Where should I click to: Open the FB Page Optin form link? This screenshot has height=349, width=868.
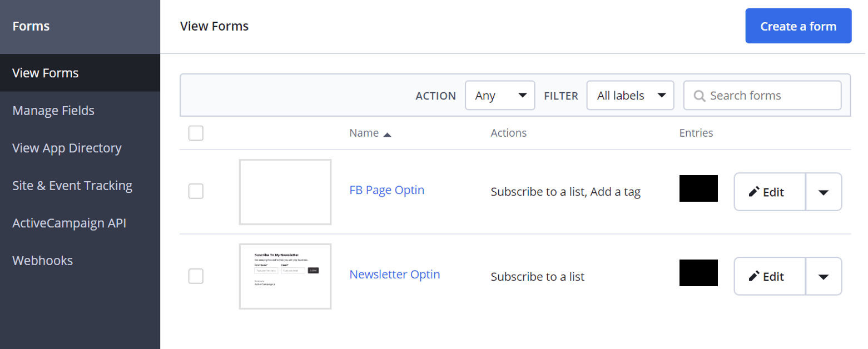[x=386, y=190]
